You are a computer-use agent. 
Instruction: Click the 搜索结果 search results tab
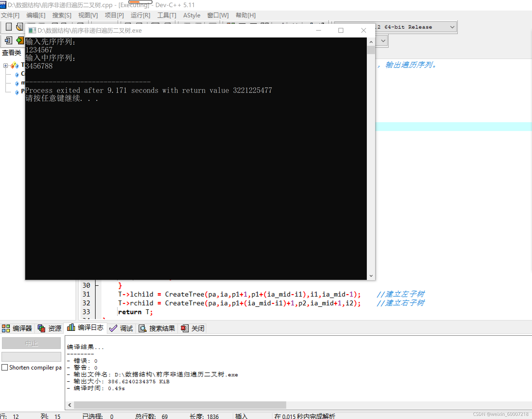tap(157, 328)
